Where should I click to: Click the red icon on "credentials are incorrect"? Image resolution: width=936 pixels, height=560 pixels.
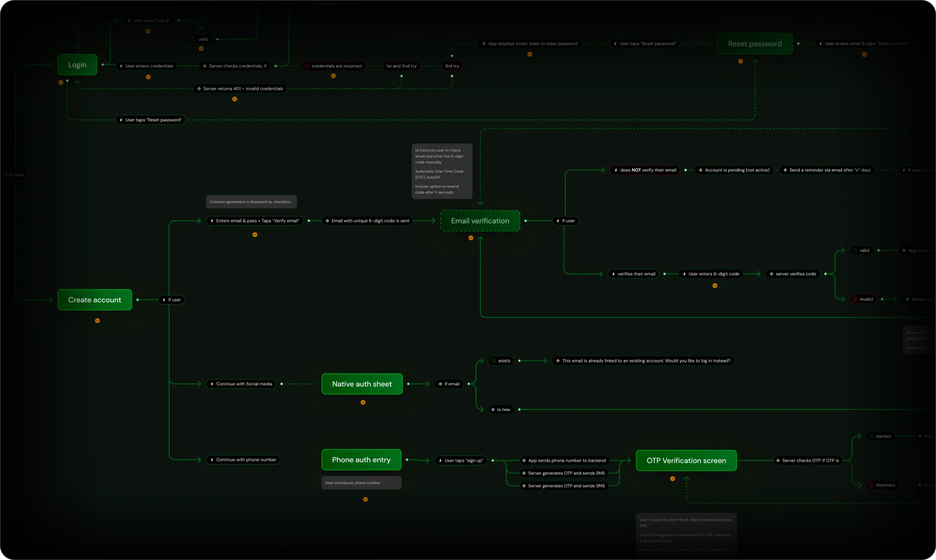307,66
